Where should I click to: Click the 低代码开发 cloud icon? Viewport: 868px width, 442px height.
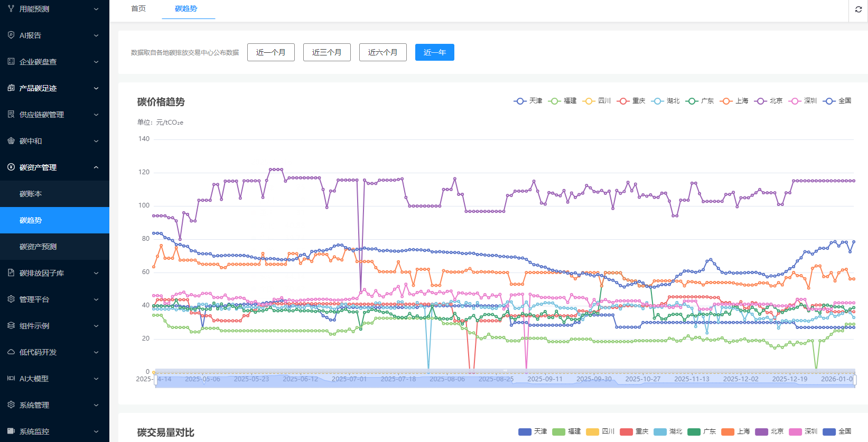[x=11, y=352]
